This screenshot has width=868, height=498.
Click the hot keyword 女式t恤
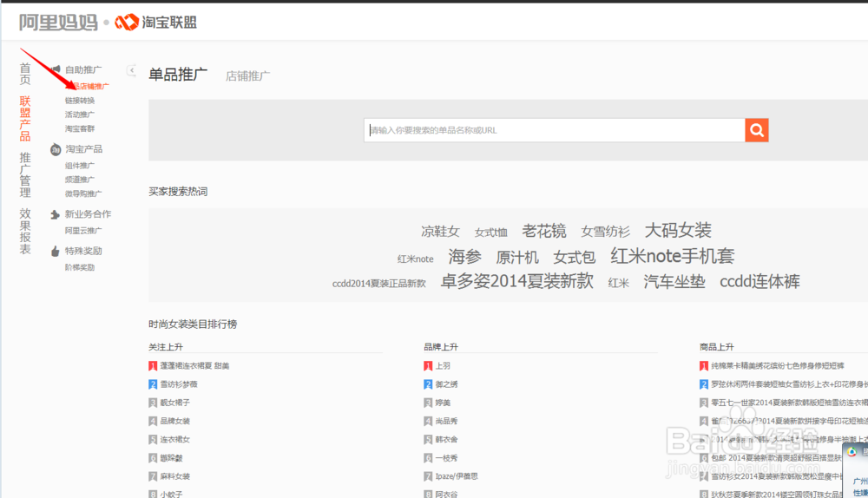491,233
